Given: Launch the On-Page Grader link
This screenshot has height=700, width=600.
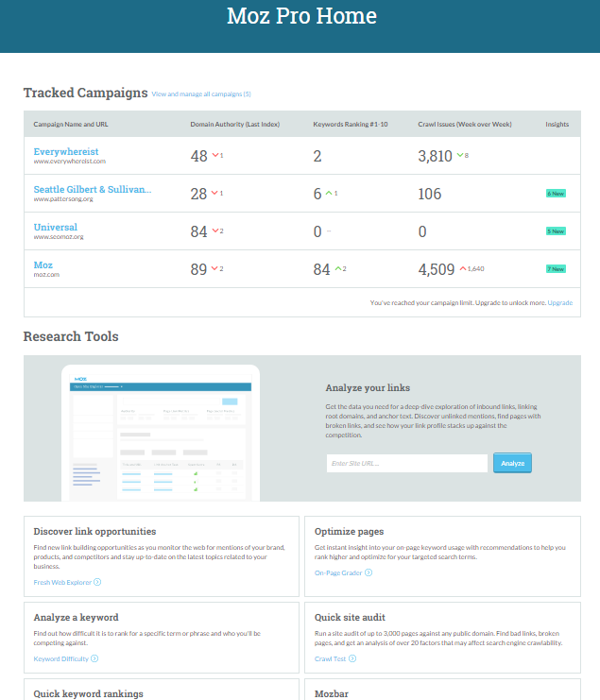Looking at the screenshot, I should 338,572.
